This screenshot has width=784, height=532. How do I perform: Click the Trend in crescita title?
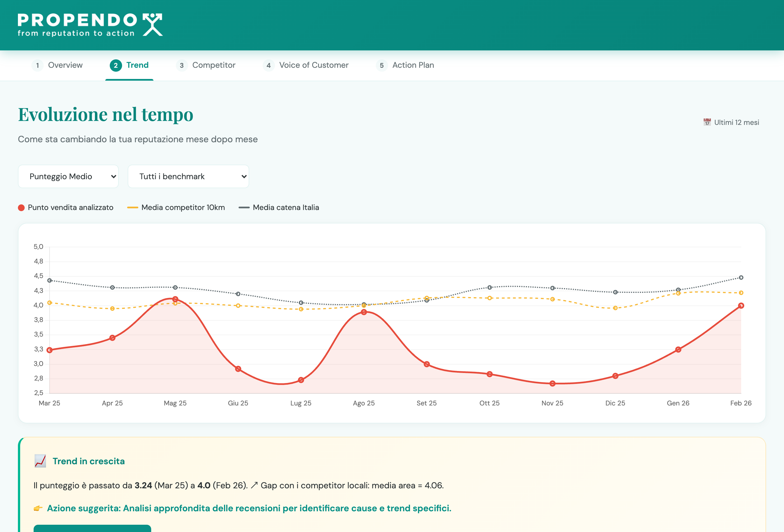pos(89,461)
